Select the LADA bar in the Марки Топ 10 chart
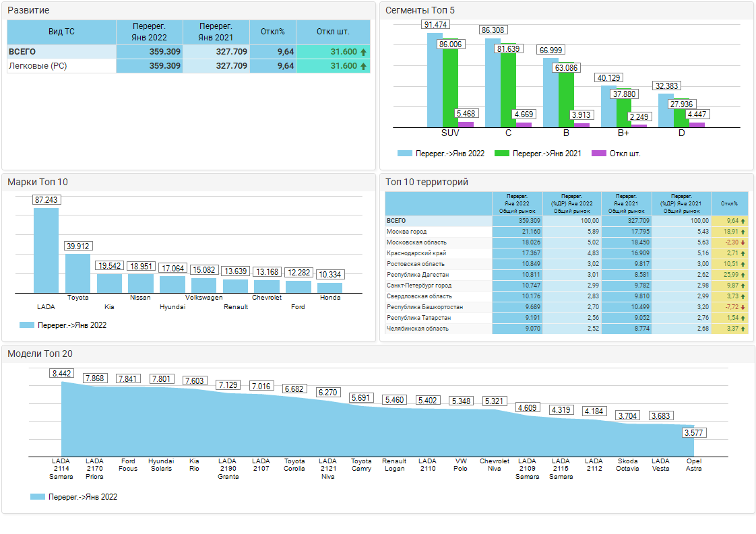Screen dimensions: 756x534 click(x=46, y=250)
